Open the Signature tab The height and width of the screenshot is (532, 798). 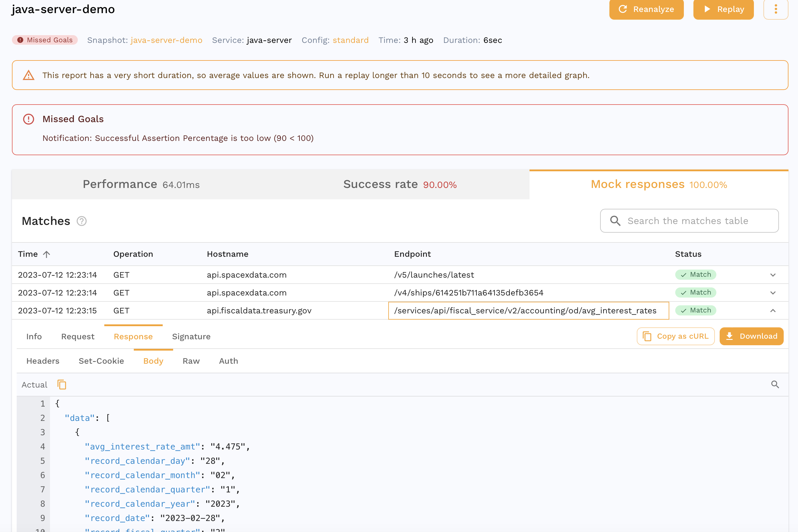191,337
